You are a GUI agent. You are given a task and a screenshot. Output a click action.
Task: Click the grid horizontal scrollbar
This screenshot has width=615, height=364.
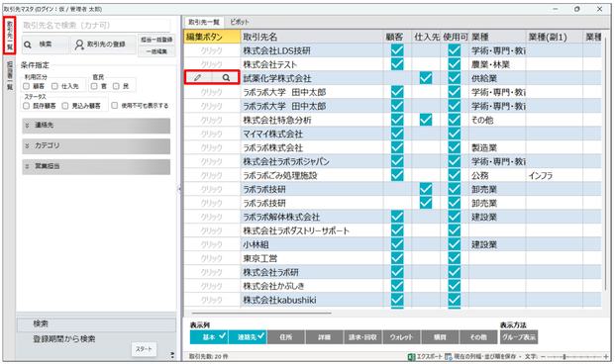click(x=261, y=314)
